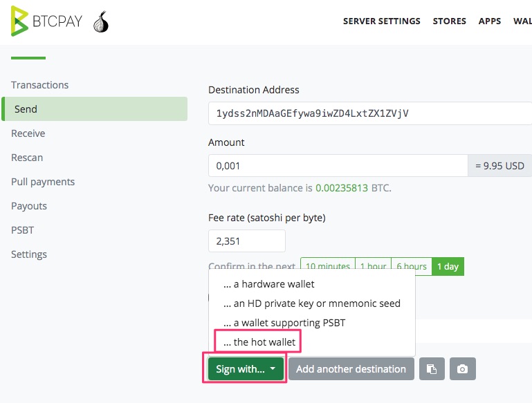Toggle the Sign with... dropdown button
The height and width of the screenshot is (403, 532).
(x=246, y=368)
